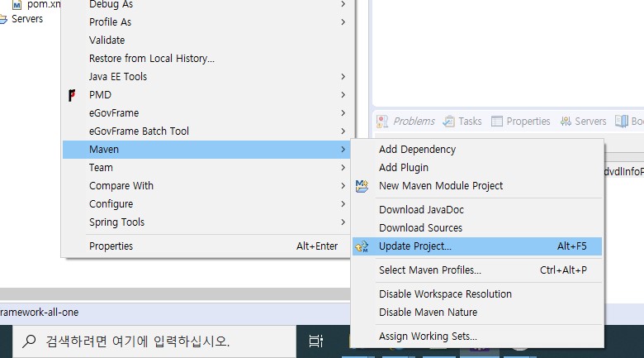Click the New Maven Module Project icon
Screen dimensions: 644x358
(x=362, y=186)
